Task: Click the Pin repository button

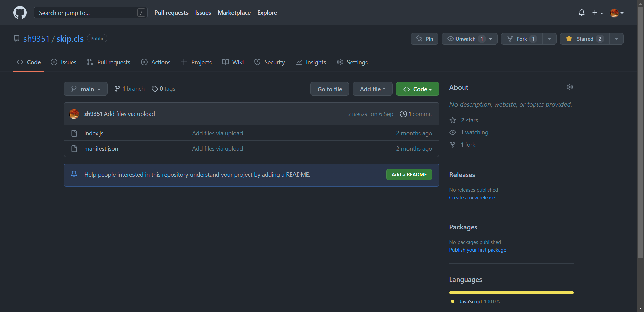Action: 424,39
